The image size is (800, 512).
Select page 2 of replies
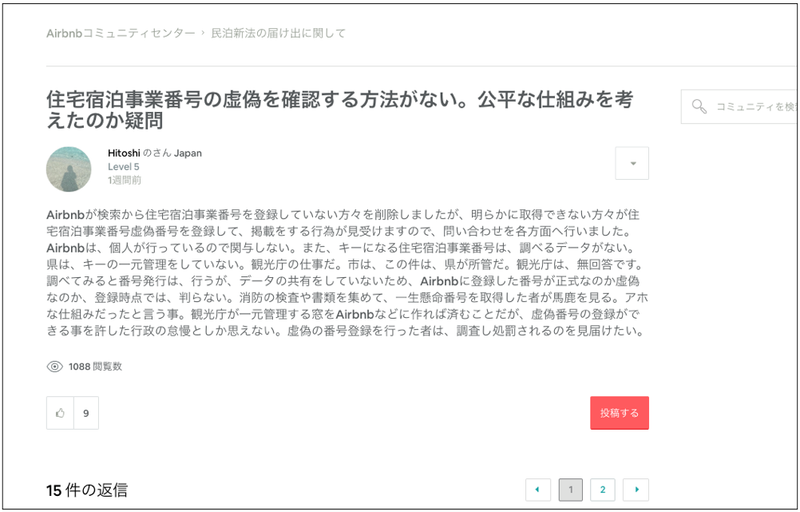pos(603,489)
